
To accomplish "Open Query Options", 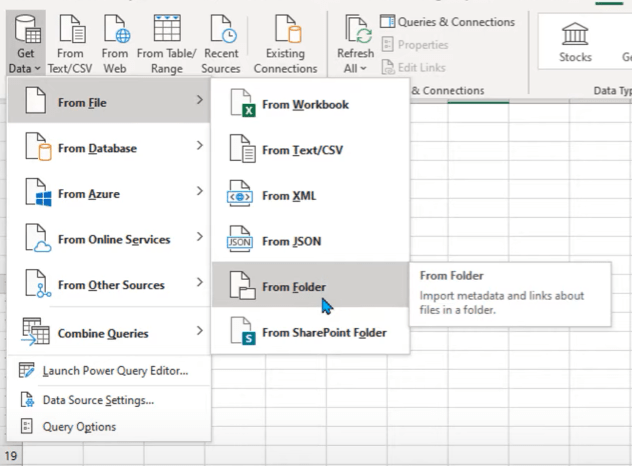I will pyautogui.click(x=109, y=426).
